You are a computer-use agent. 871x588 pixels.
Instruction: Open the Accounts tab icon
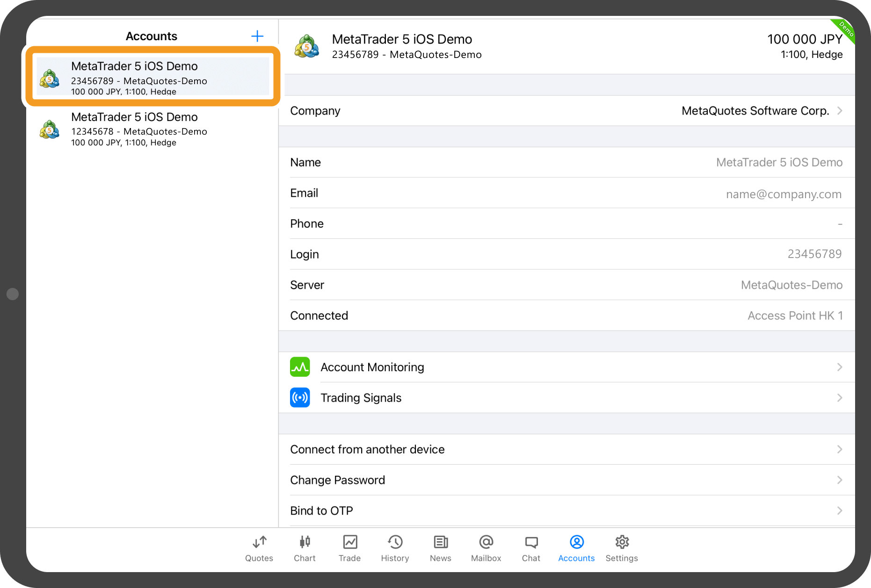(577, 542)
